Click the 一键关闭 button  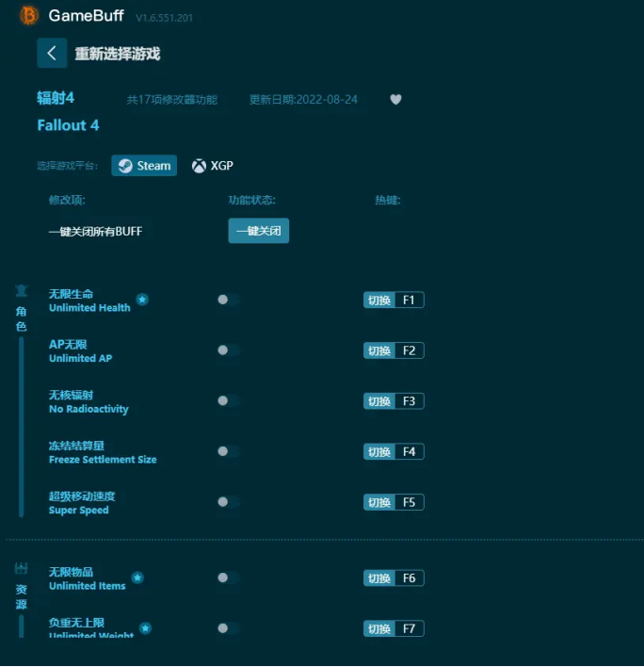(259, 231)
